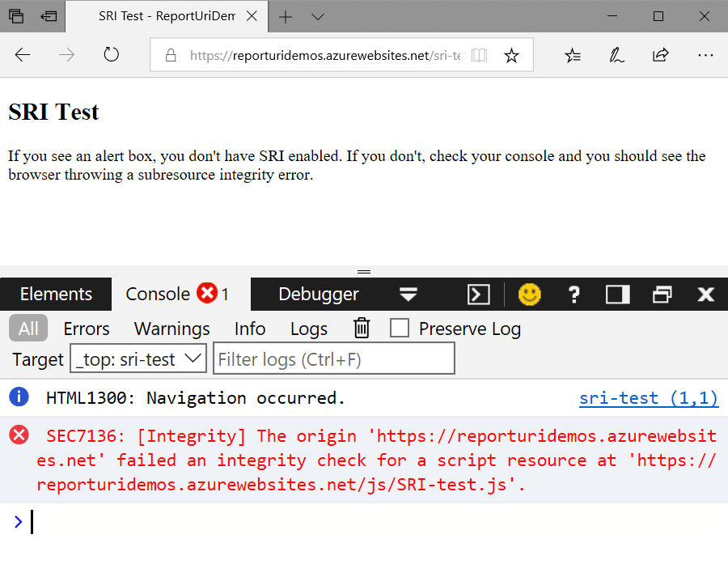This screenshot has width=728, height=581.
Task: Switch to the Debugger tab
Action: (319, 294)
